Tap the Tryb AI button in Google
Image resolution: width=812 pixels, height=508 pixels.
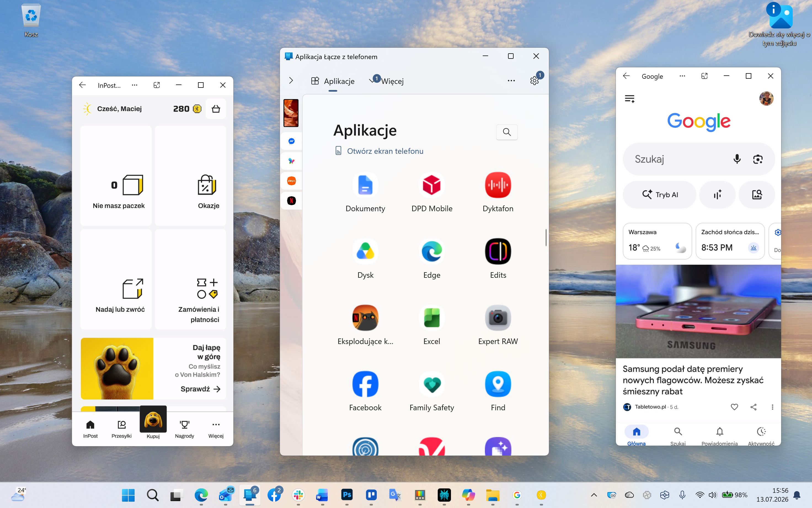pyautogui.click(x=659, y=195)
